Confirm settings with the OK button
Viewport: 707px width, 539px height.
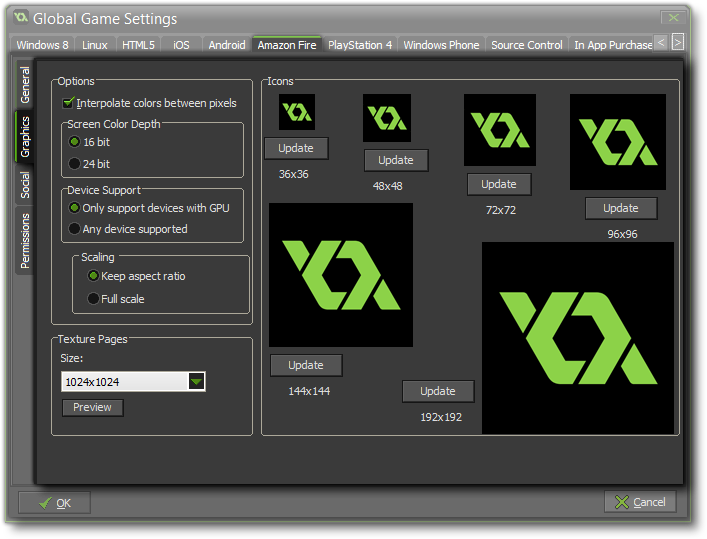(x=55, y=502)
